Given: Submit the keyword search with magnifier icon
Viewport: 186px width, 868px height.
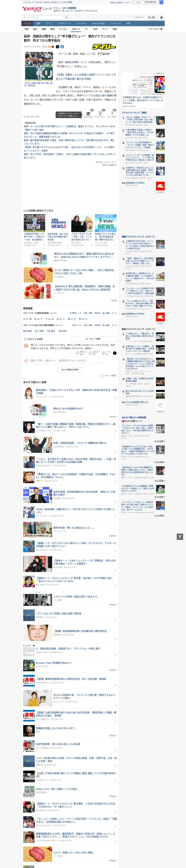Looking at the screenshot, I should coord(66,18).
